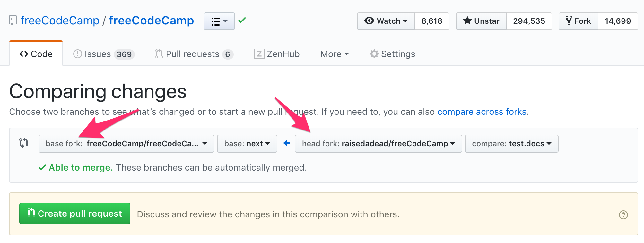Screen dimensions: 644x243
Task: Click the git compare icon beside the branch selectors
Action: click(24, 144)
